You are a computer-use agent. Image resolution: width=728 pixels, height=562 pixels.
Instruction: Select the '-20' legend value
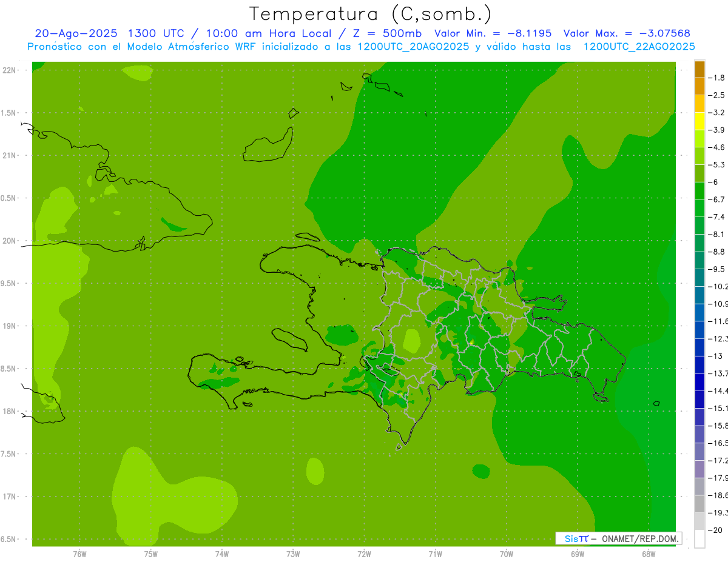715,530
